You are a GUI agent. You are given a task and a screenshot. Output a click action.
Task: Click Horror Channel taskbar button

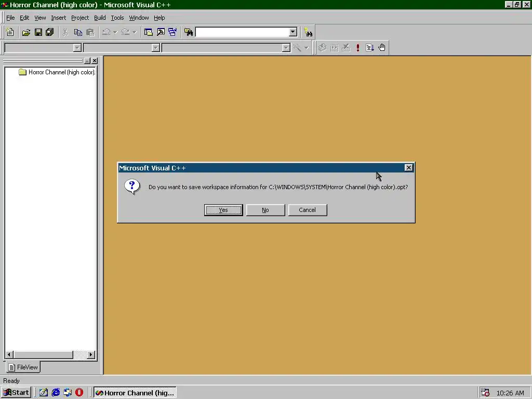coord(135,393)
